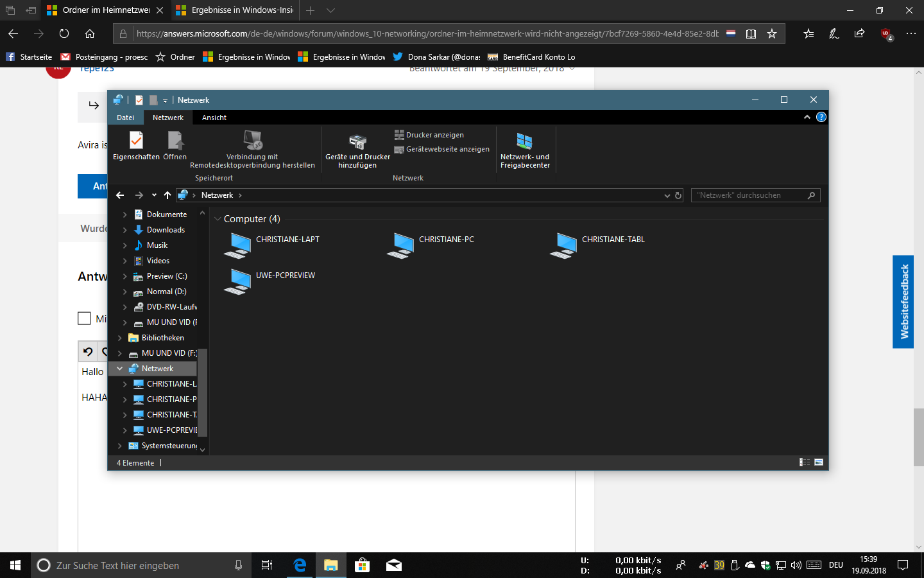924x578 pixels.
Task: Start Verbindung mit Remotedesktopverbindung herstellen
Action: [x=252, y=150]
